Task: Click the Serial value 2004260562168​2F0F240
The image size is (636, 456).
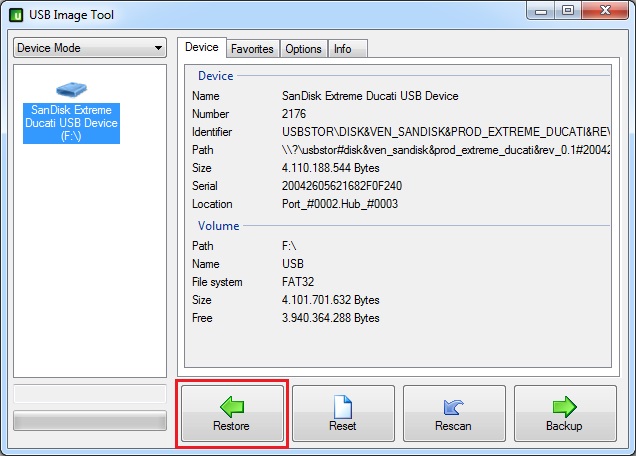Action: [x=342, y=186]
